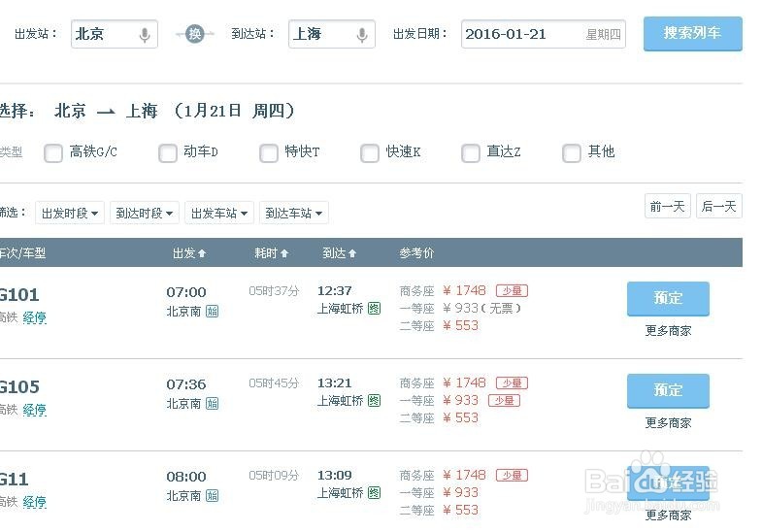
Task: Click the map icon beside 上海虹桥 for G101
Action: coord(374,309)
